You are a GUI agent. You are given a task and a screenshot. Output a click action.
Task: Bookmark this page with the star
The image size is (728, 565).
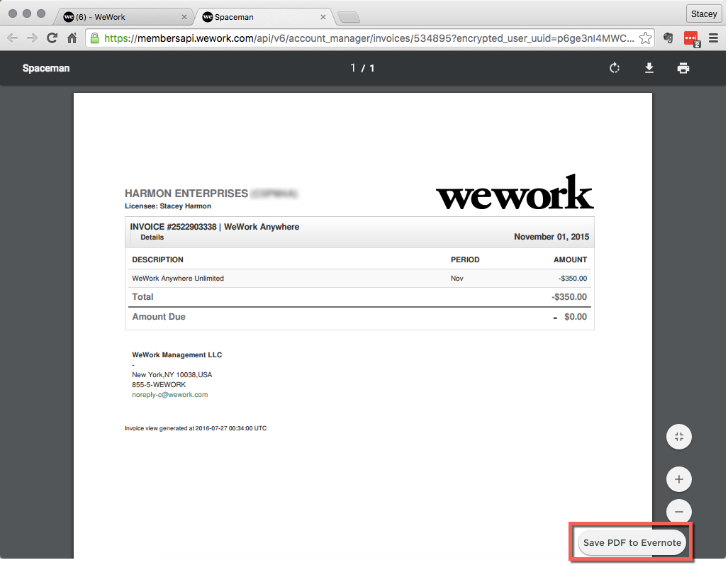point(645,38)
